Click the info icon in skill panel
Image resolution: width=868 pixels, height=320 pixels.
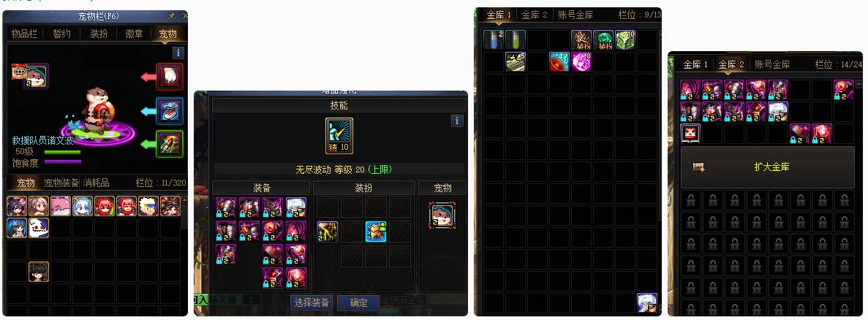coord(457,121)
